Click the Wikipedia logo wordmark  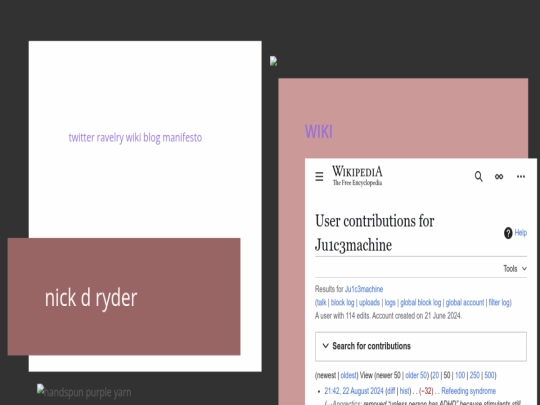pyautogui.click(x=357, y=176)
